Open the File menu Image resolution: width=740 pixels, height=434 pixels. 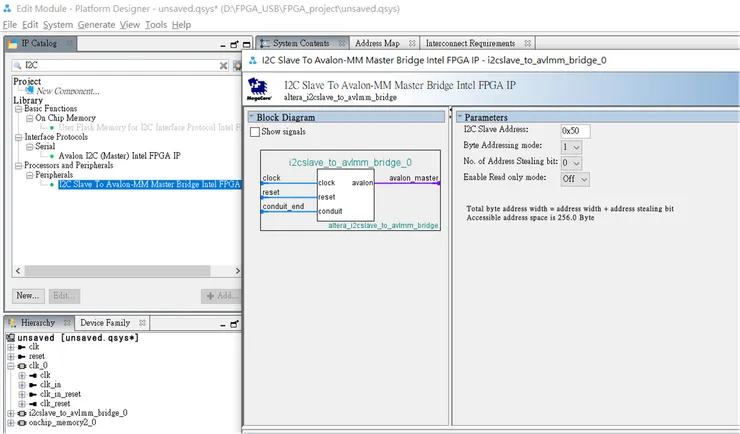point(10,25)
